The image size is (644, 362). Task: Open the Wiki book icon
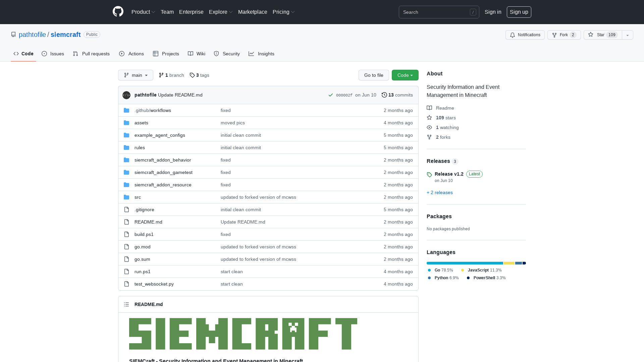[x=190, y=54]
